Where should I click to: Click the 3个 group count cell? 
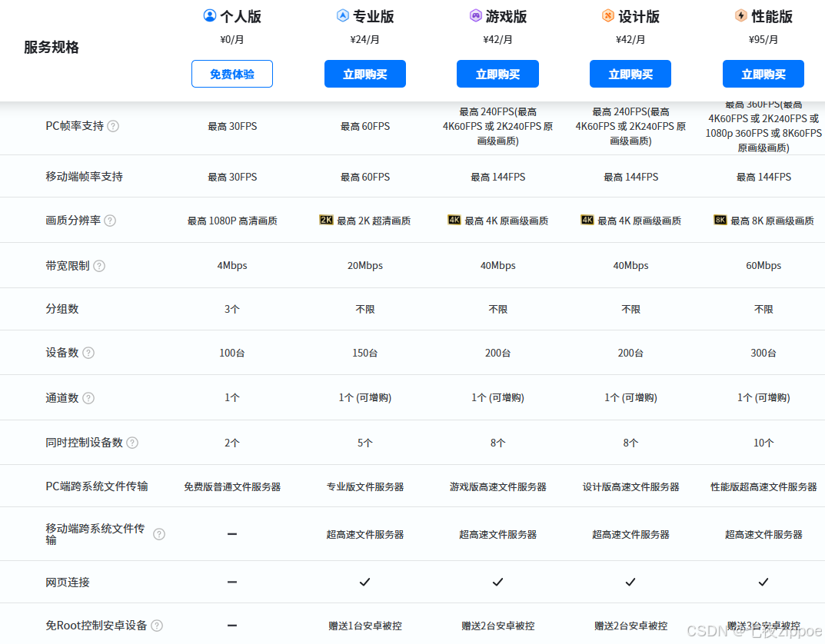tap(232, 310)
